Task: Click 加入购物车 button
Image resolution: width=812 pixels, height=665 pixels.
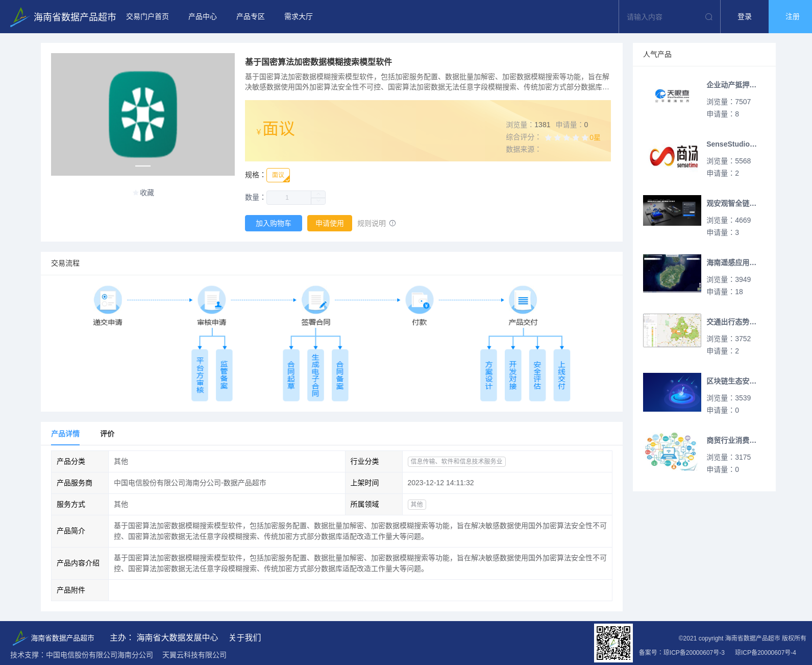Action: pyautogui.click(x=274, y=223)
